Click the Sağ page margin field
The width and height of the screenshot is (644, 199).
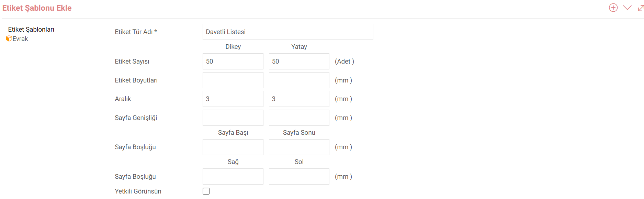click(233, 176)
